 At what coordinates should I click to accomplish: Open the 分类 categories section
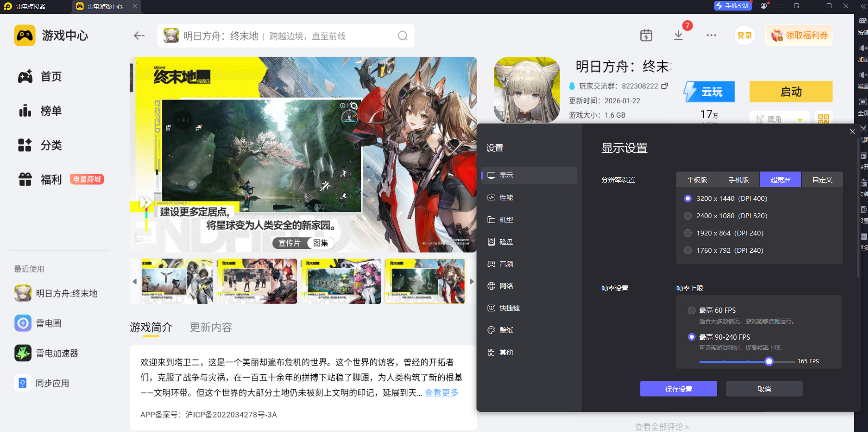pyautogui.click(x=40, y=145)
